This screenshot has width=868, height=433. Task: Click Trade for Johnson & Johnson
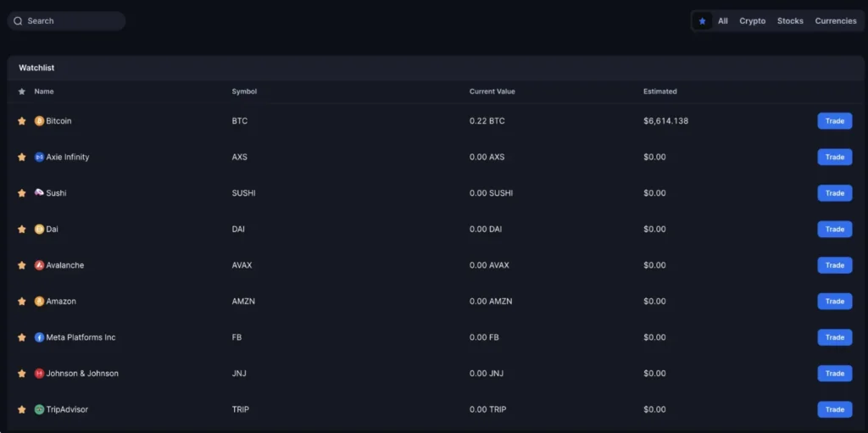pyautogui.click(x=834, y=374)
